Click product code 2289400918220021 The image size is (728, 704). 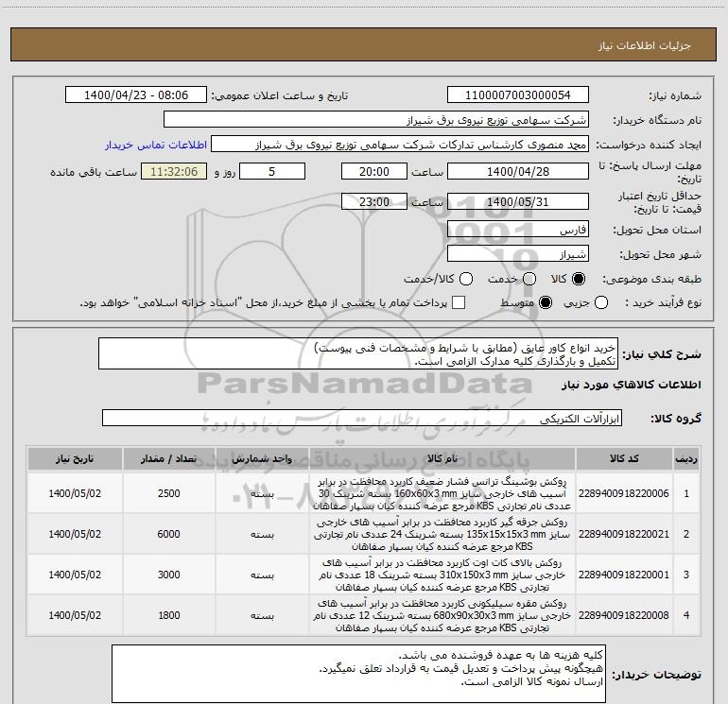click(x=624, y=534)
